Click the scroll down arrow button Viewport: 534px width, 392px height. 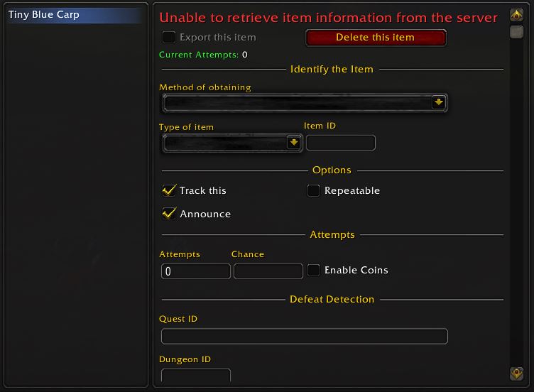[517, 374]
